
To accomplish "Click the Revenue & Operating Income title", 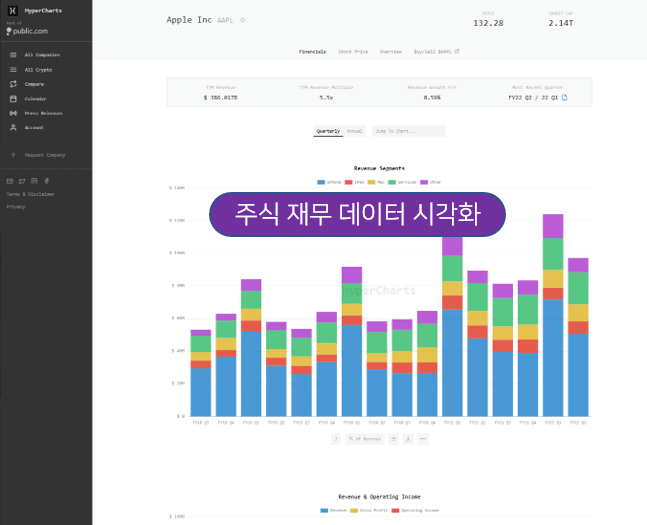I will (x=379, y=497).
